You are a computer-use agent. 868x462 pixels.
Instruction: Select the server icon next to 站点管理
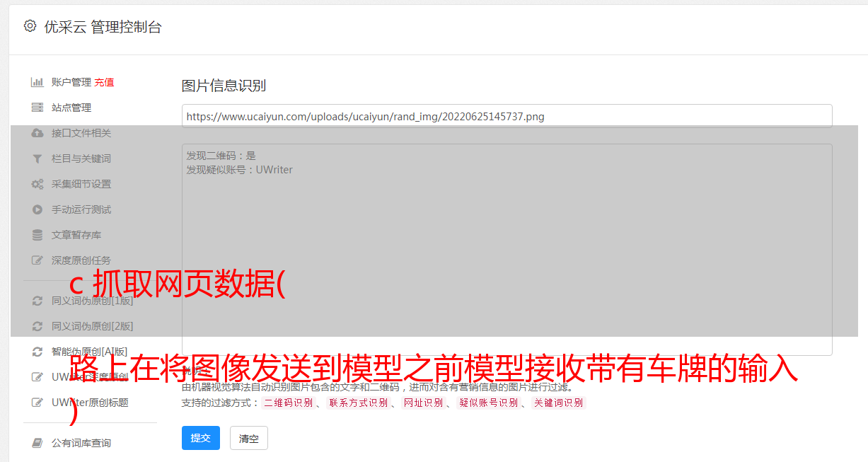(x=37, y=108)
